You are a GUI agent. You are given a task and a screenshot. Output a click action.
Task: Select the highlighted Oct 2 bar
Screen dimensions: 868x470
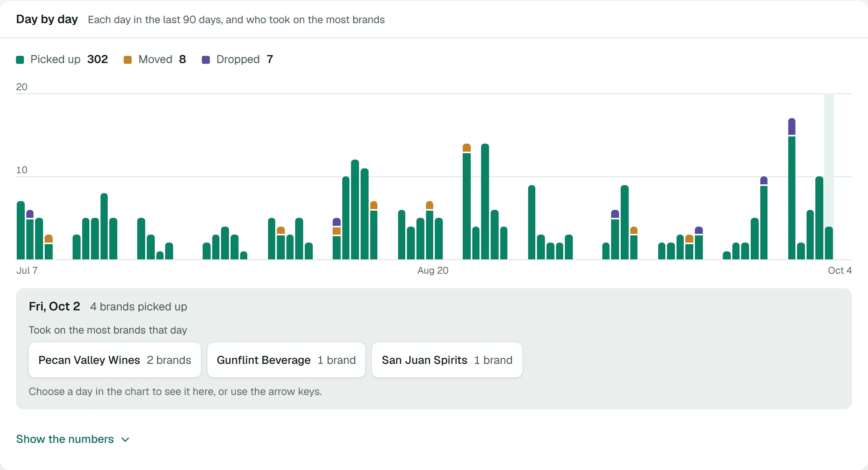[829, 243]
